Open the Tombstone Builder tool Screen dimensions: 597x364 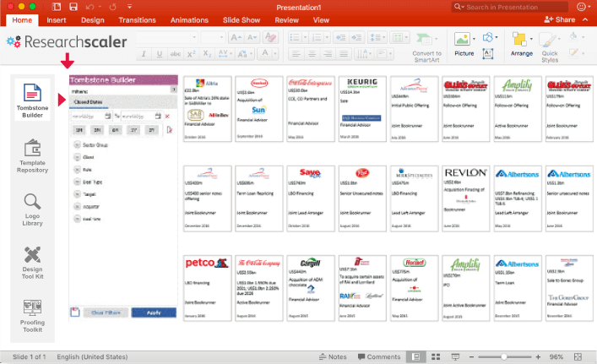[x=32, y=100]
